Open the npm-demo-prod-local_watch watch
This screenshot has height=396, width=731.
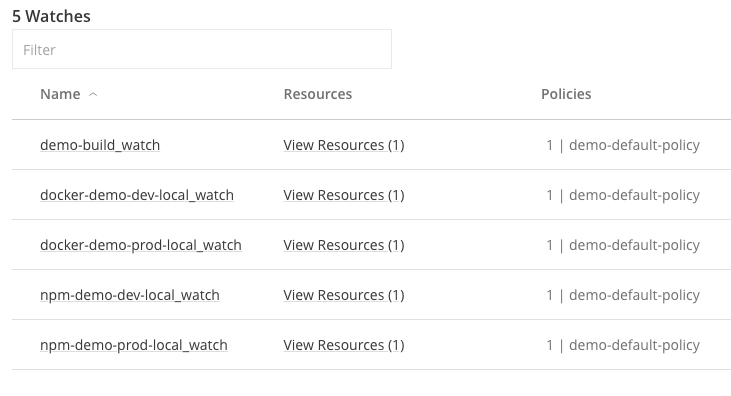tap(134, 345)
